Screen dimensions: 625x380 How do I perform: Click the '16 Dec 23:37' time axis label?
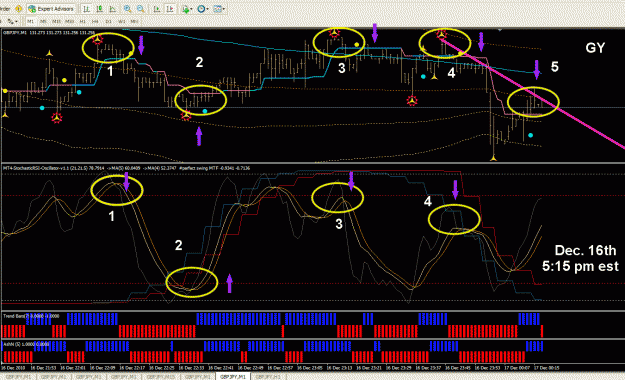(x=428, y=368)
